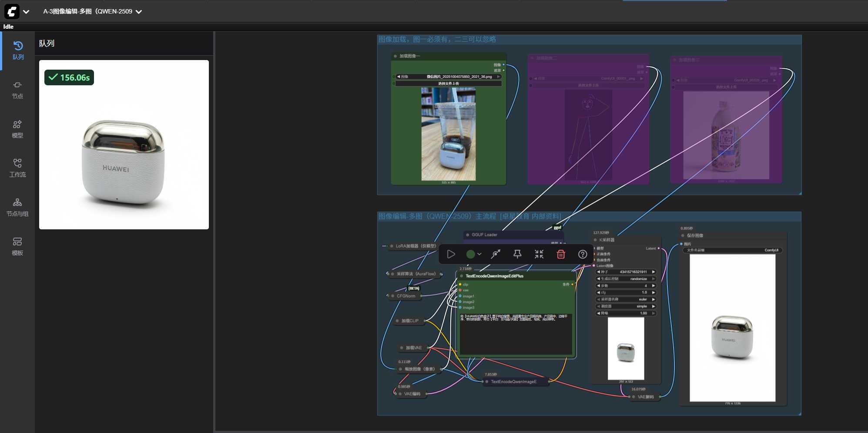Image resolution: width=868 pixels, height=433 pixels.
Task: Open the node color picker green swatch
Action: pyautogui.click(x=471, y=254)
